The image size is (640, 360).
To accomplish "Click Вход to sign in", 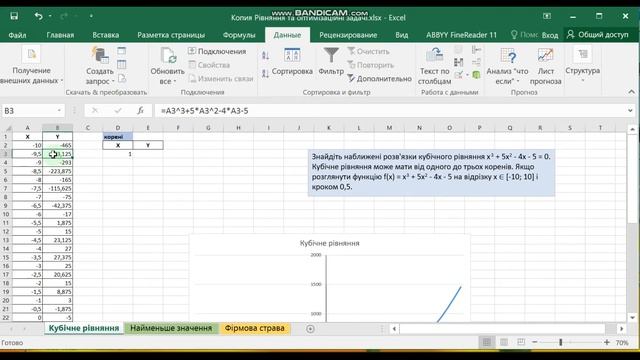I will pos(550,35).
